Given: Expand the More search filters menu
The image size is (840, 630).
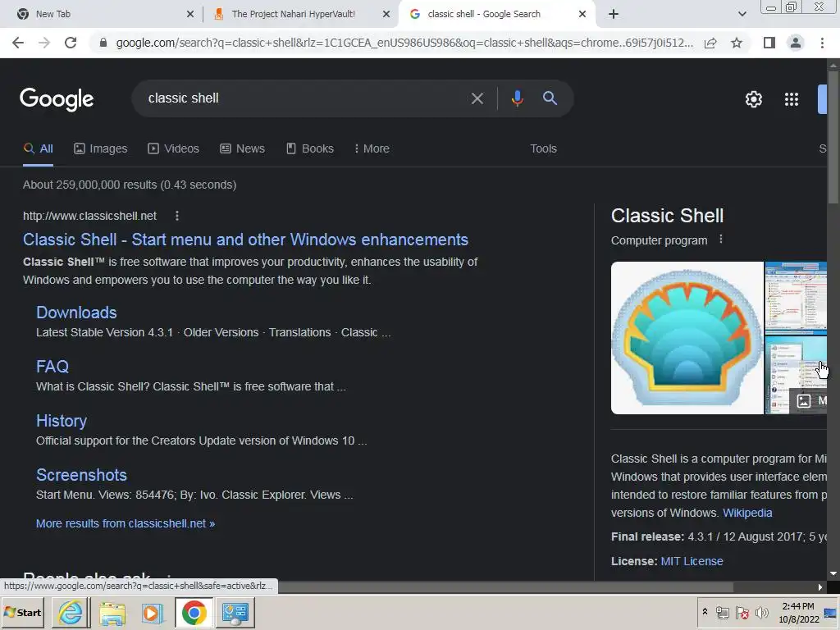Looking at the screenshot, I should point(372,148).
